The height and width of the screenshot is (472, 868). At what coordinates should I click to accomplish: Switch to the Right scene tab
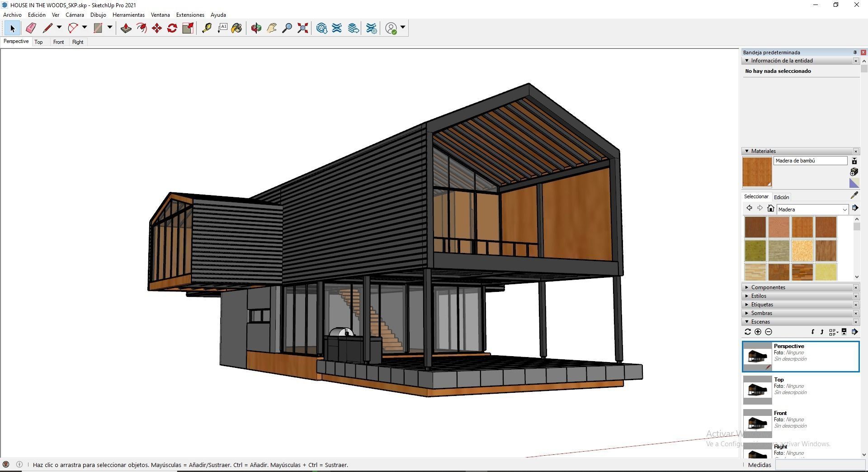78,42
